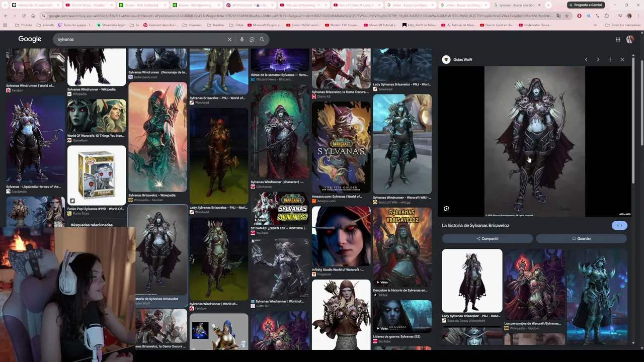This screenshot has height=362, width=644.
Task: Select the Sylvanas Brisaveloz Wowpedia green artwork
Action: point(157,137)
